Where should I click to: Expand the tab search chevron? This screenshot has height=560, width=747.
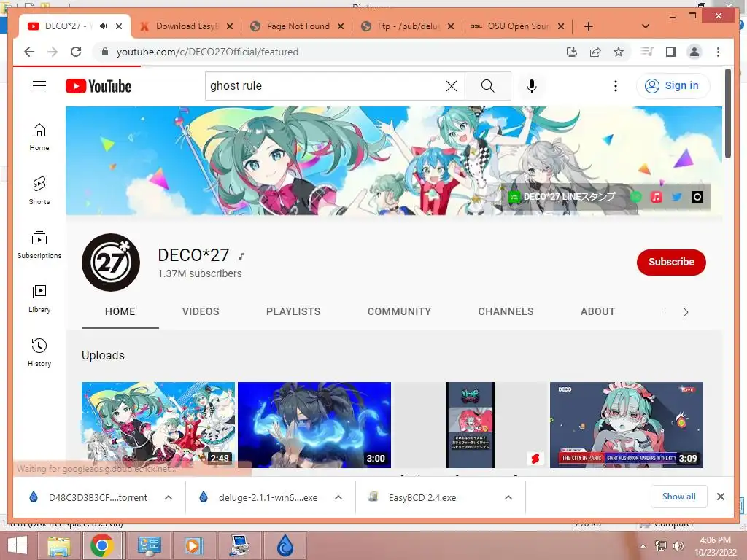tap(646, 26)
